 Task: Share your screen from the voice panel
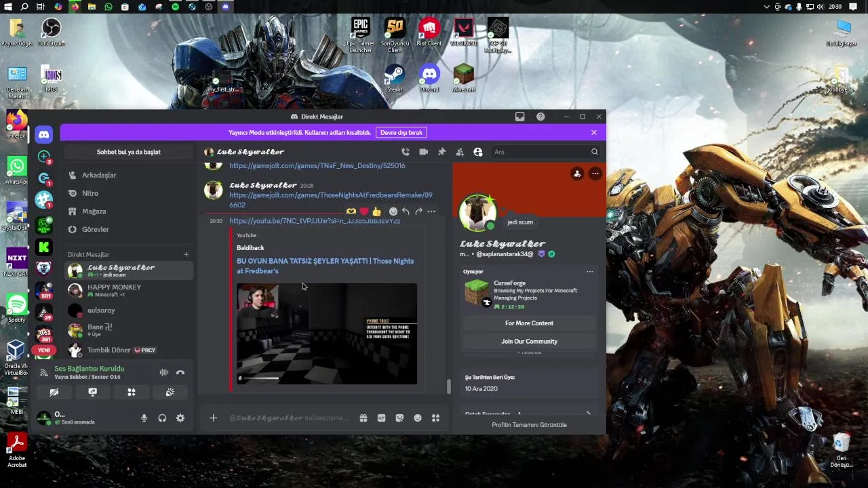coord(93,392)
